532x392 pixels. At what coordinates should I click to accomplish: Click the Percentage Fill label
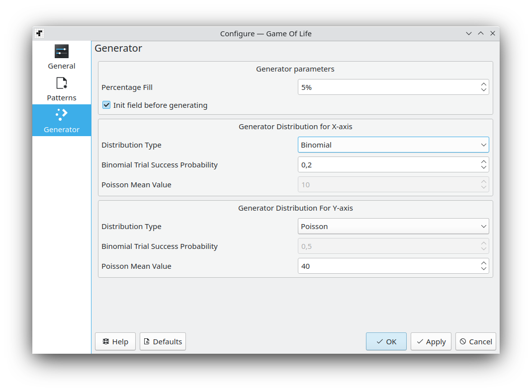[127, 87]
